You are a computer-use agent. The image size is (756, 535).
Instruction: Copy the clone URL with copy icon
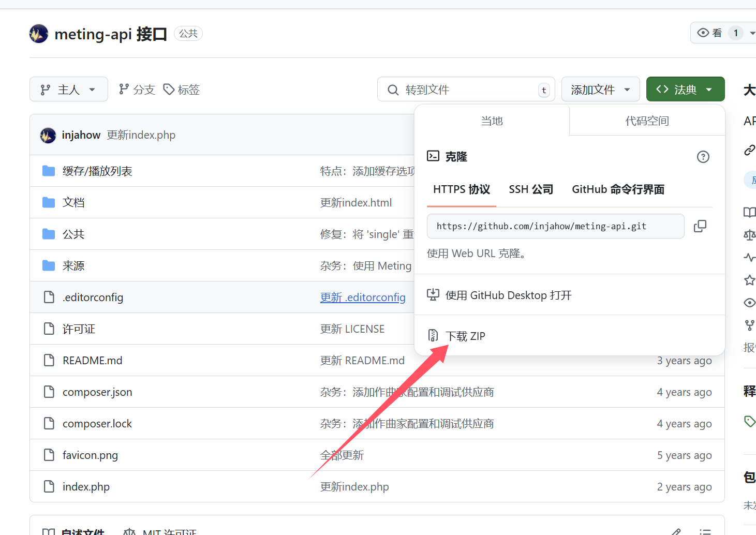pos(700,226)
